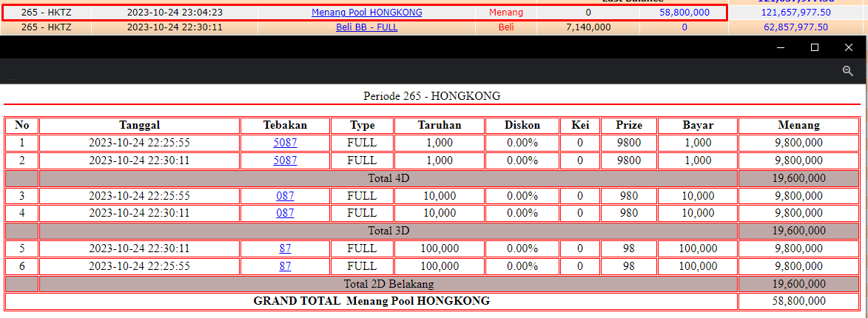Select the 9800 prize in row No 1
The width and height of the screenshot is (868, 318).
(629, 143)
